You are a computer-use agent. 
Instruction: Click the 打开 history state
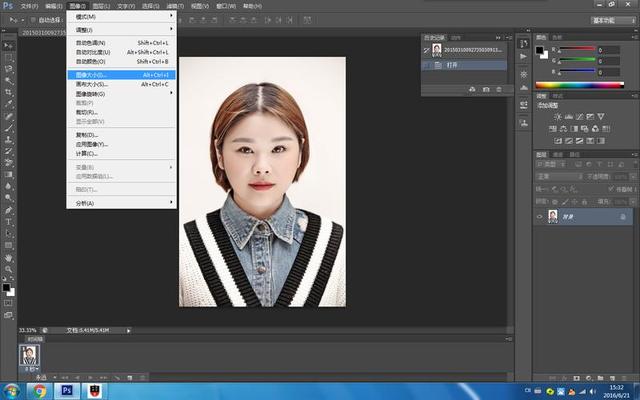[453, 65]
